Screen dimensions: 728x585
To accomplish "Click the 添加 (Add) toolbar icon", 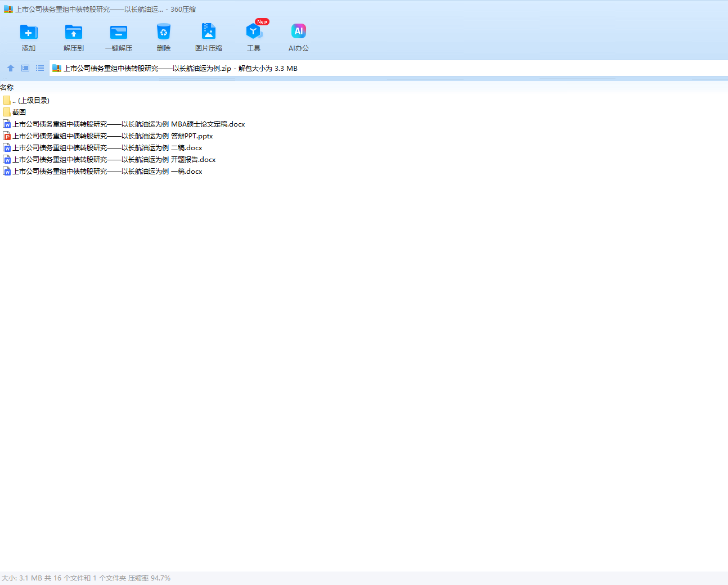I will (x=29, y=31).
